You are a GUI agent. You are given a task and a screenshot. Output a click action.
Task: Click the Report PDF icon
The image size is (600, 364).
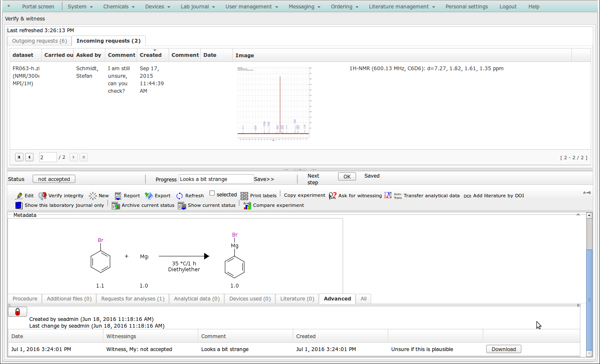tap(118, 196)
